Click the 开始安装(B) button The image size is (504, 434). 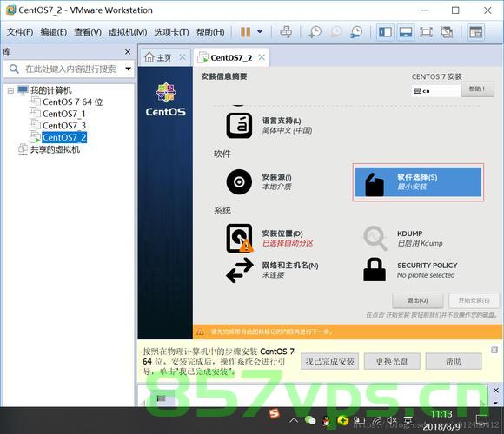474,300
